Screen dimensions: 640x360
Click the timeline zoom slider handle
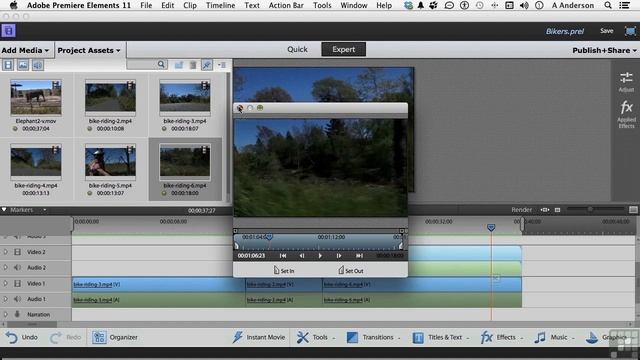click(x=590, y=210)
